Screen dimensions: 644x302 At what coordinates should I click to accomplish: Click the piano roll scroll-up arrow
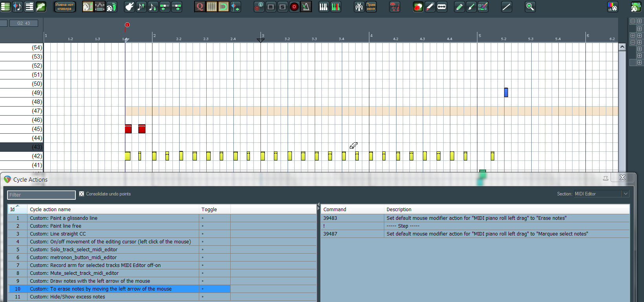(x=622, y=47)
